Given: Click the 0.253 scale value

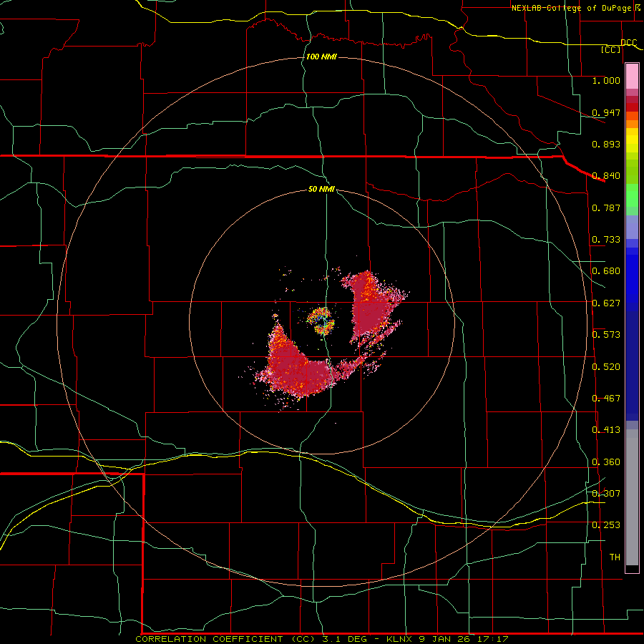Looking at the screenshot, I should [x=606, y=525].
